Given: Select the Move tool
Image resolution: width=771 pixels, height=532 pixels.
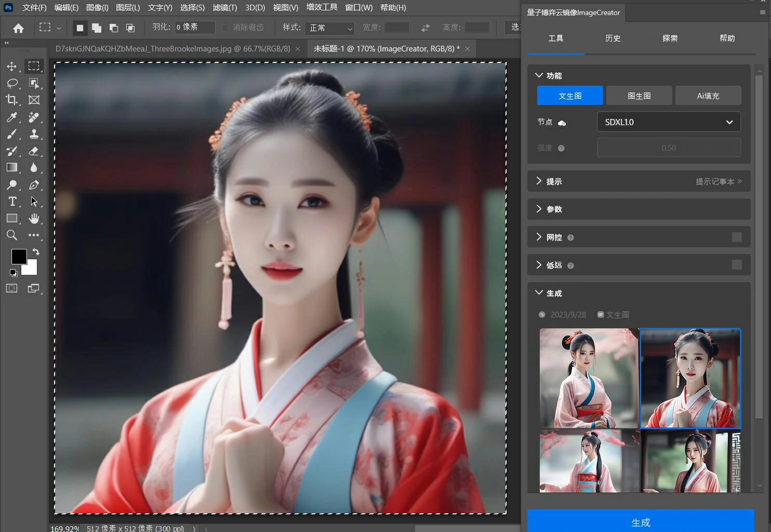Looking at the screenshot, I should click(12, 66).
